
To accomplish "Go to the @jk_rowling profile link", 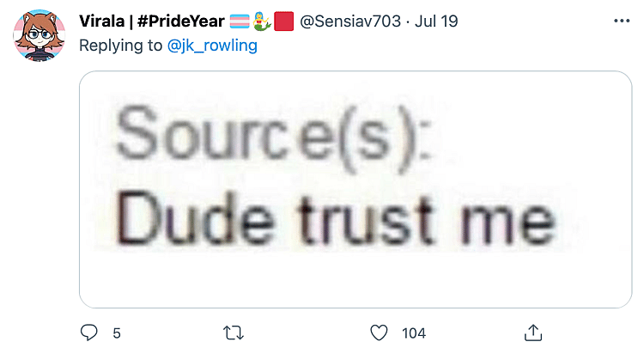I will tap(217, 45).
